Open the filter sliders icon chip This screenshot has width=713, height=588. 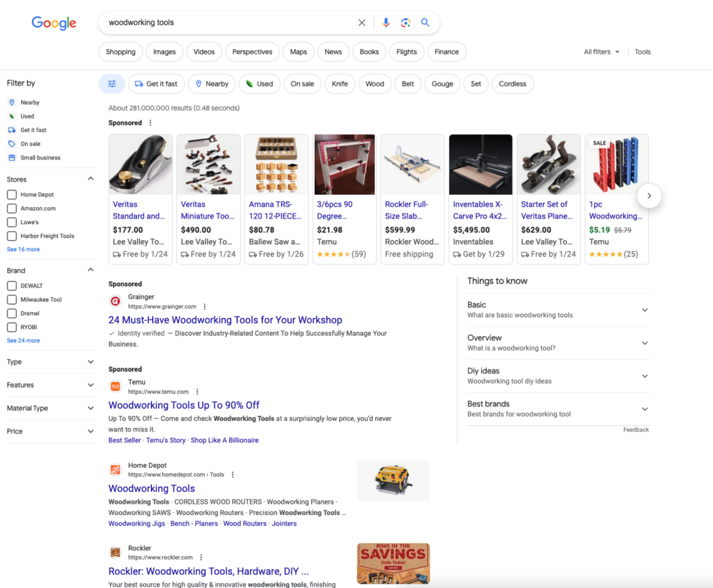click(x=112, y=84)
